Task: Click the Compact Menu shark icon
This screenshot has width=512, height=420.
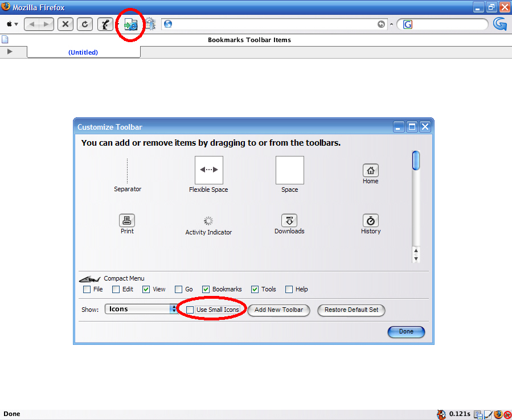Action: tap(89, 279)
